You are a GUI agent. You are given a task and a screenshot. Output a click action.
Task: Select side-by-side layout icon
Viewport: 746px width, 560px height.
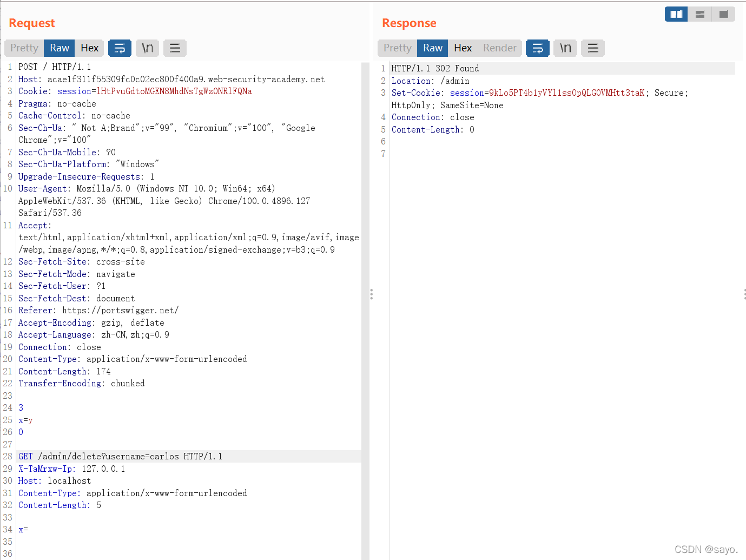click(x=676, y=14)
